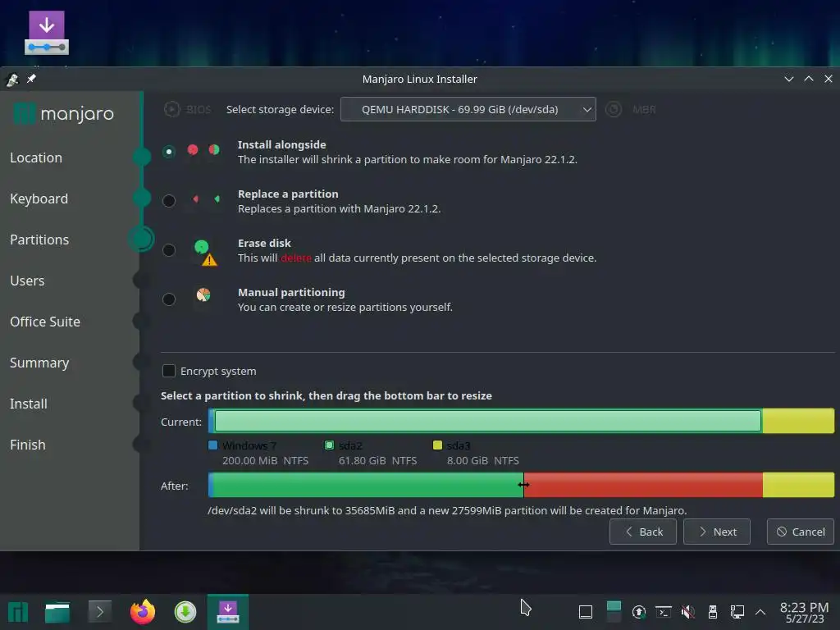Viewport: 840px width, 630px height.
Task: Click the green sda2 legend swatch
Action: click(x=330, y=445)
